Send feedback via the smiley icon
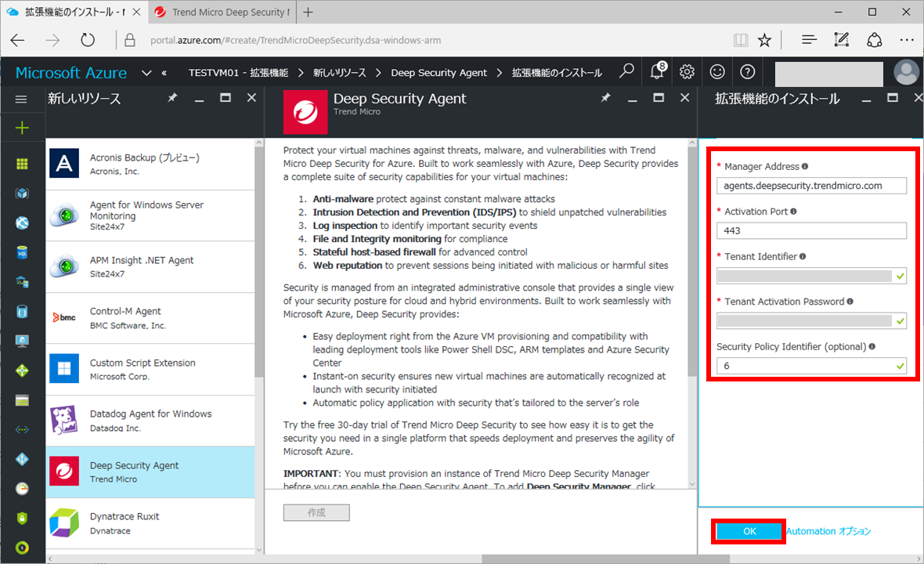Screen dimensions: 924x564 point(716,71)
